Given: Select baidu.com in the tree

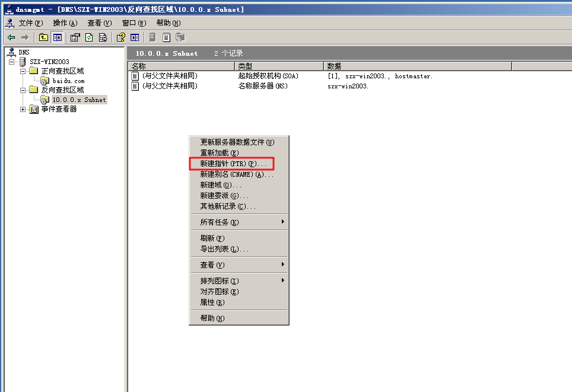Looking at the screenshot, I should click(x=68, y=81).
